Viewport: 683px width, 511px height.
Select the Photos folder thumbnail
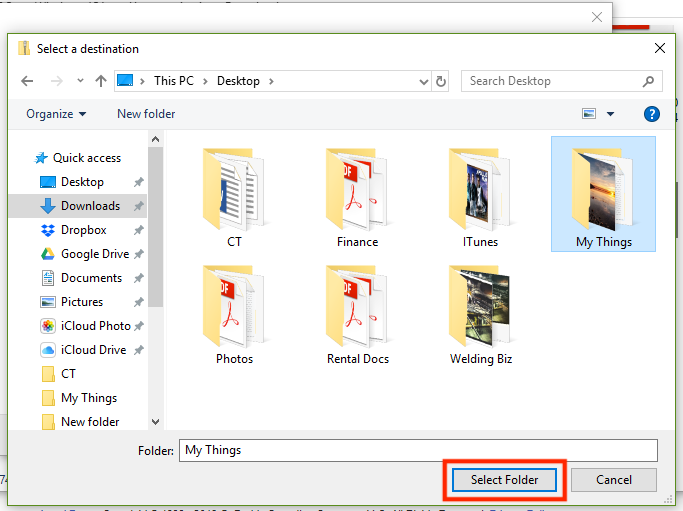pos(234,315)
